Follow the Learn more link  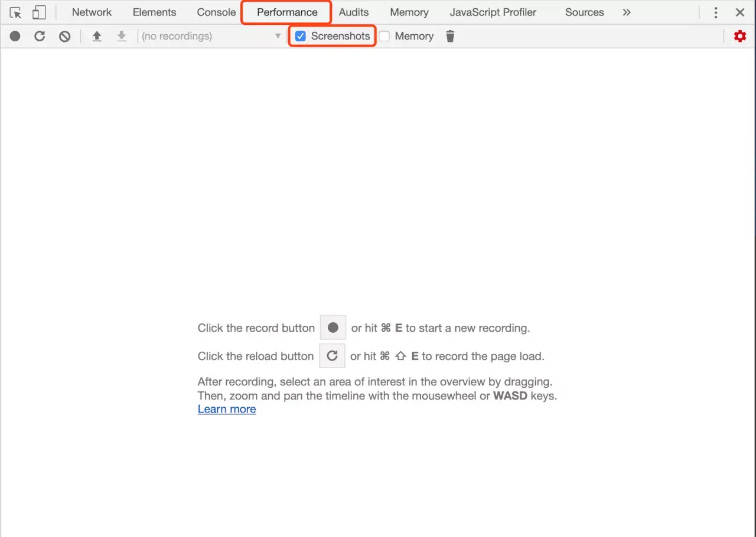(x=227, y=409)
